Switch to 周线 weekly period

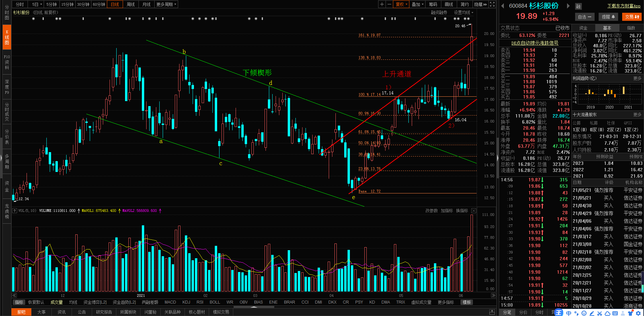click(x=131, y=4)
